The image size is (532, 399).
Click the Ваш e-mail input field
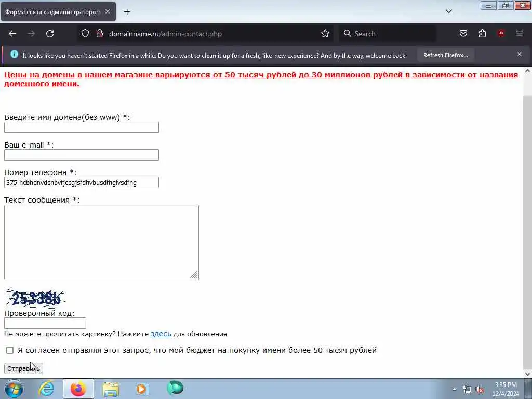[82, 155]
